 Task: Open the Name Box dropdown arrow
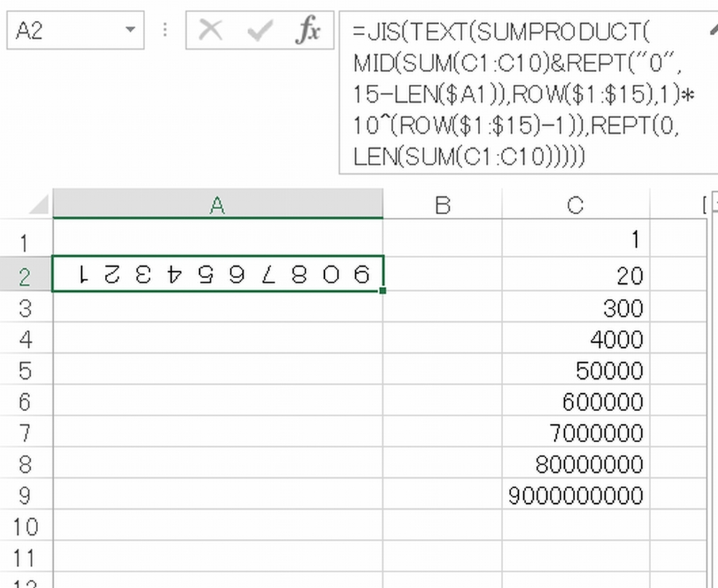click(130, 31)
